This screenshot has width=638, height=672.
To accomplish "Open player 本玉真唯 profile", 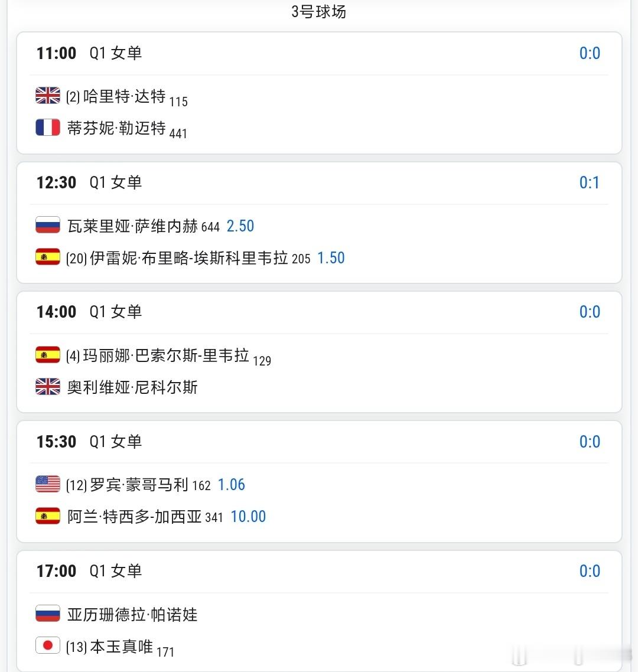I will click(121, 646).
